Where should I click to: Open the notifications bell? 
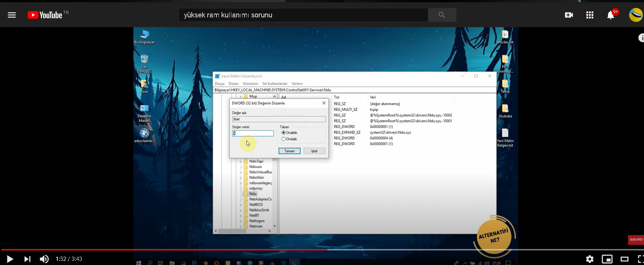[610, 15]
